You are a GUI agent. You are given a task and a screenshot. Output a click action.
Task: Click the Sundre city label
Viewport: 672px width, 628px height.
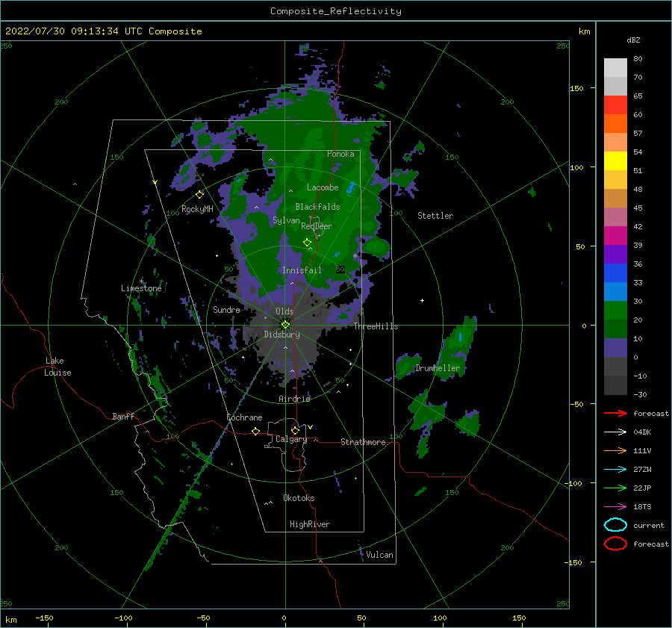pyautogui.click(x=226, y=309)
